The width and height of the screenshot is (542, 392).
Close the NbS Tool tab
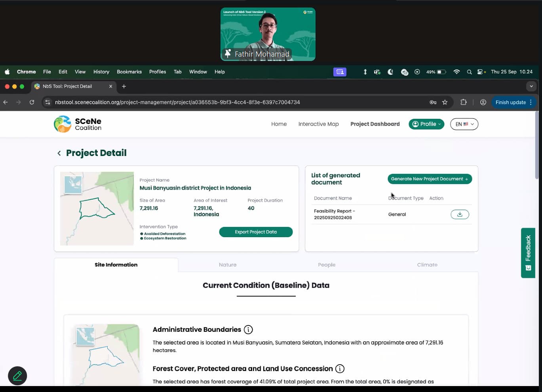110,86
